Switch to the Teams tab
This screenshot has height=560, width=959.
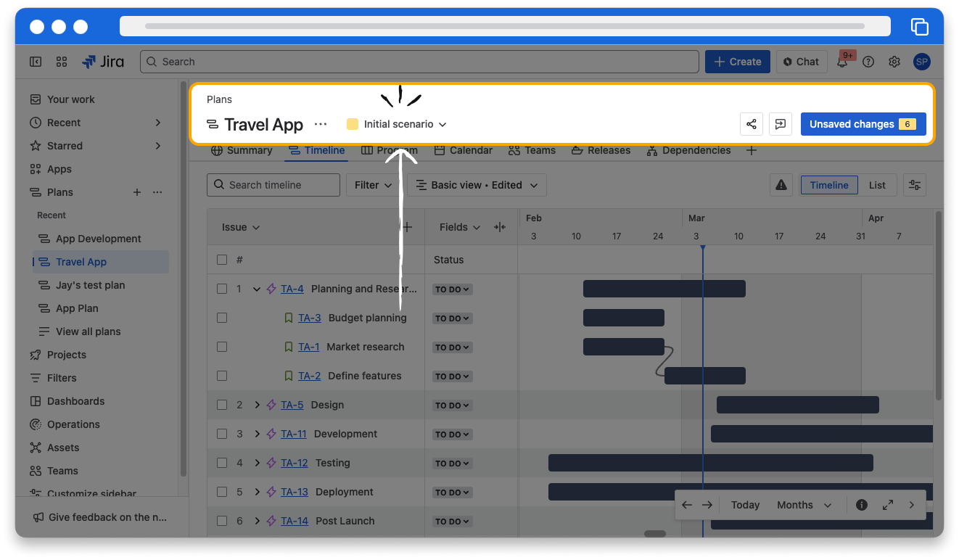[532, 150]
